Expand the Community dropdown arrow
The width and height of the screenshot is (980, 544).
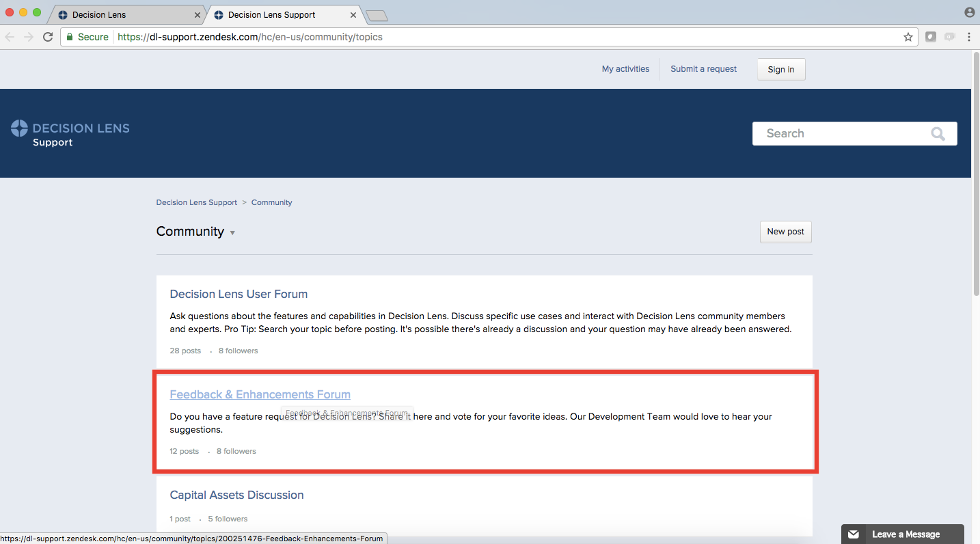(x=232, y=233)
